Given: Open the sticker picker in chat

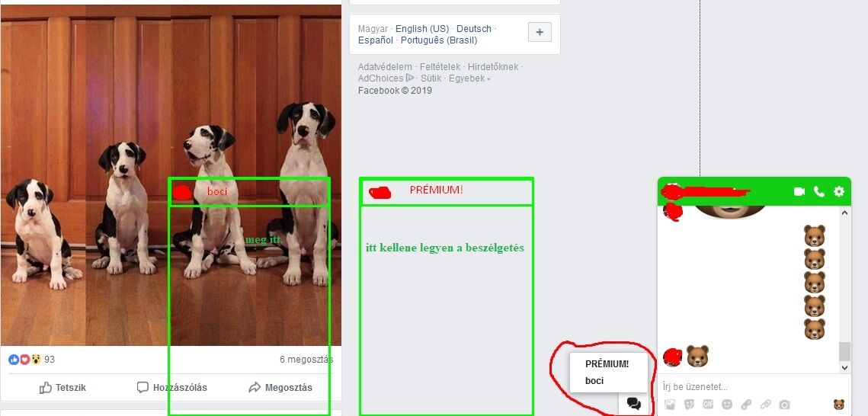Looking at the screenshot, I should [689, 405].
